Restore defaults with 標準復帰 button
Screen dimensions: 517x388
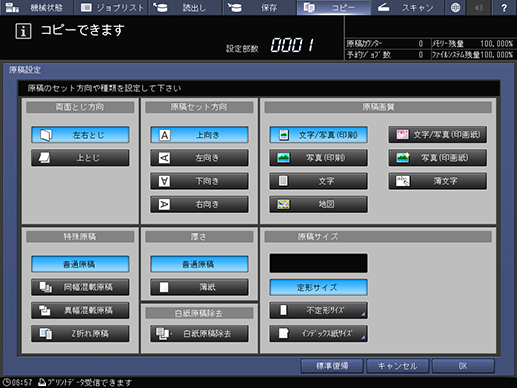(x=332, y=366)
